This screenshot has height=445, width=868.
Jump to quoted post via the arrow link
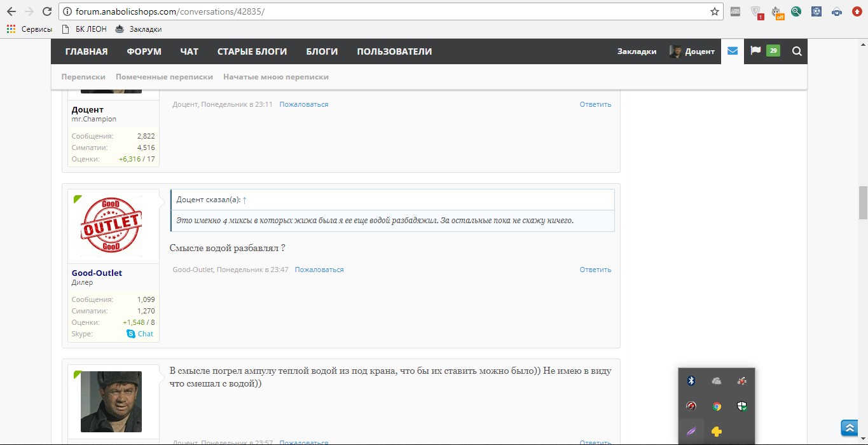pos(245,200)
